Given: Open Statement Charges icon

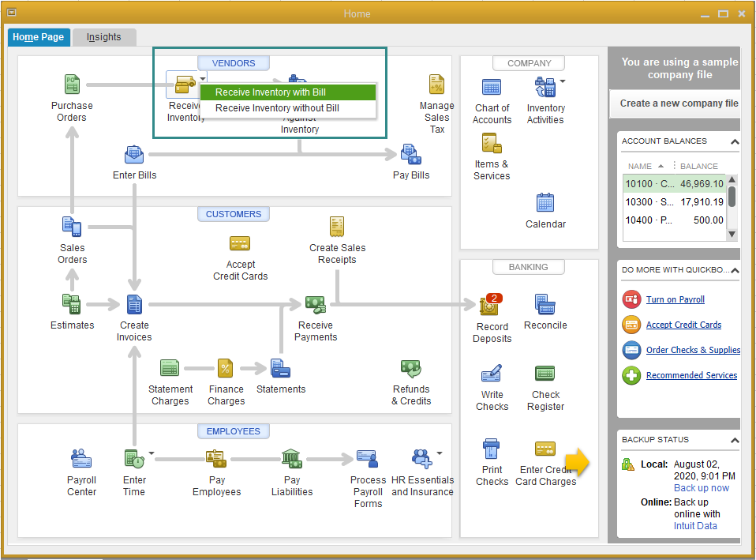Looking at the screenshot, I should pos(170,368).
